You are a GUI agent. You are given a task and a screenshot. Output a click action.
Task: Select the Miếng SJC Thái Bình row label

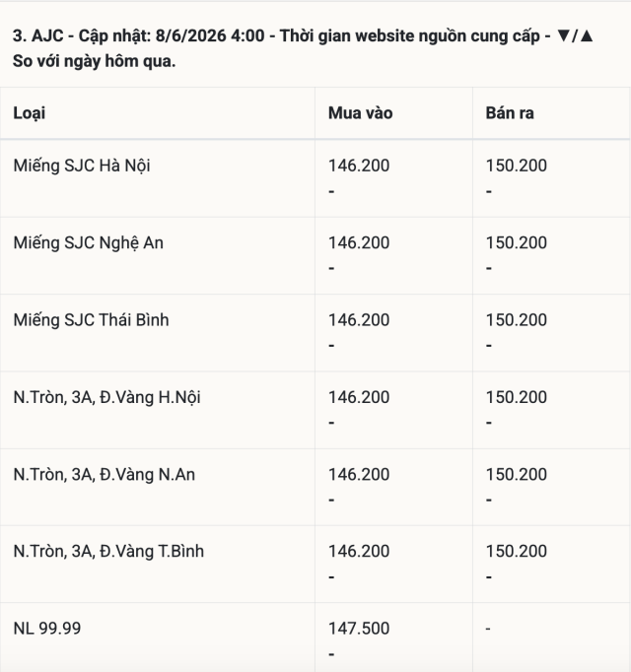pos(91,320)
